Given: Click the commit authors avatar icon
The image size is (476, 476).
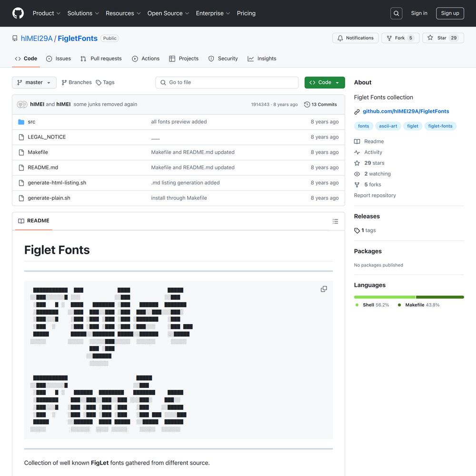Looking at the screenshot, I should [22, 104].
